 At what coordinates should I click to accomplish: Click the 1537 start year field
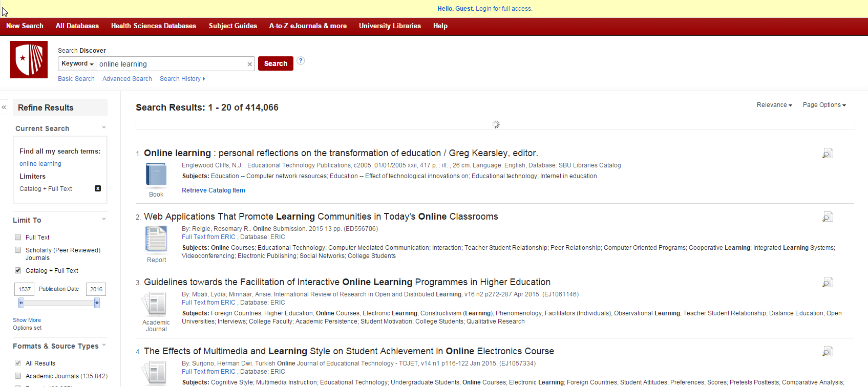(x=25, y=289)
